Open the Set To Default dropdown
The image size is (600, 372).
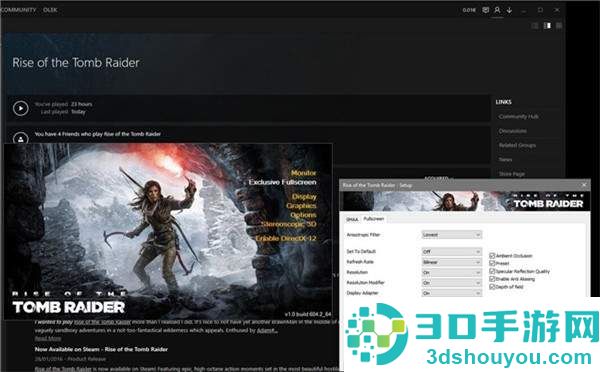[x=452, y=251]
